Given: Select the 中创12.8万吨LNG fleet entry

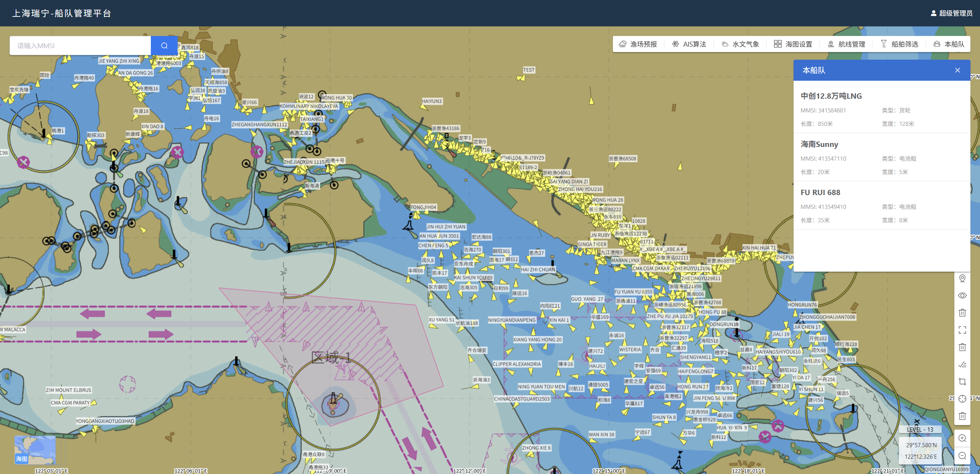Looking at the screenshot, I should point(882,109).
